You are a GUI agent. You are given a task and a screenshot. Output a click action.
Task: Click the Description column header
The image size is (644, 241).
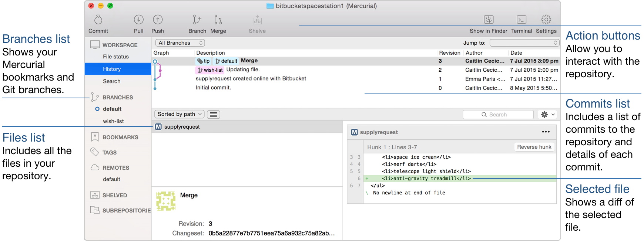210,53
